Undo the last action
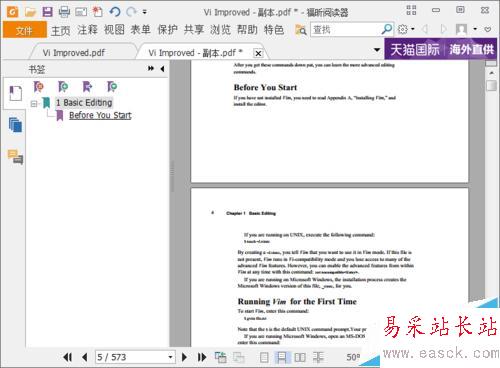500x368 pixels. pos(115,12)
